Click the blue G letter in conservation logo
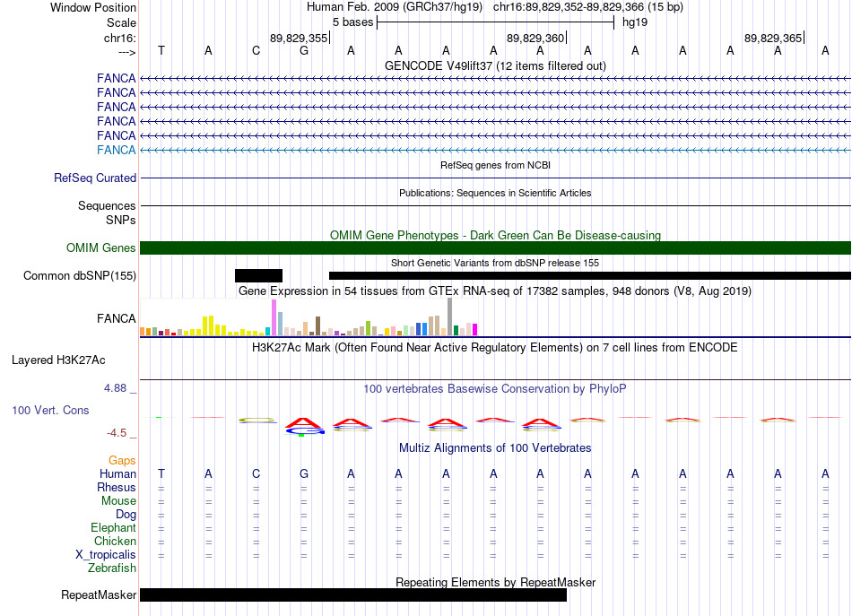This screenshot has width=852, height=616. tap(304, 430)
